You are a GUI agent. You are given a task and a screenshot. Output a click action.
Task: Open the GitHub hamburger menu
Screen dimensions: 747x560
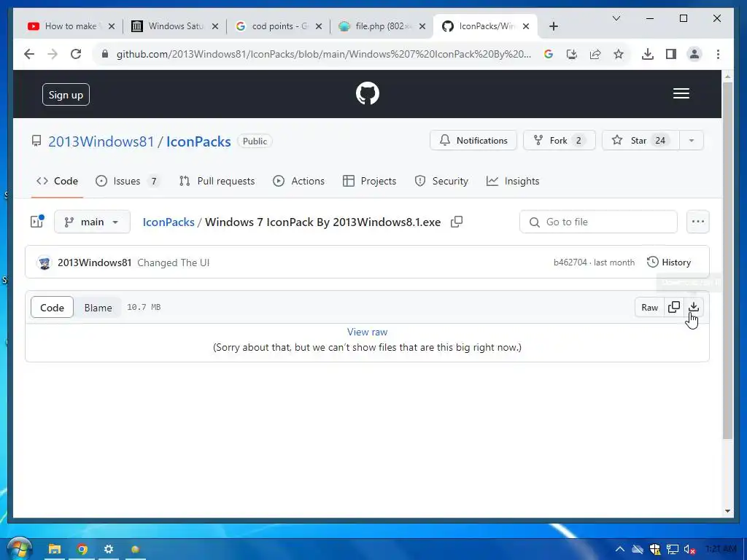681,93
